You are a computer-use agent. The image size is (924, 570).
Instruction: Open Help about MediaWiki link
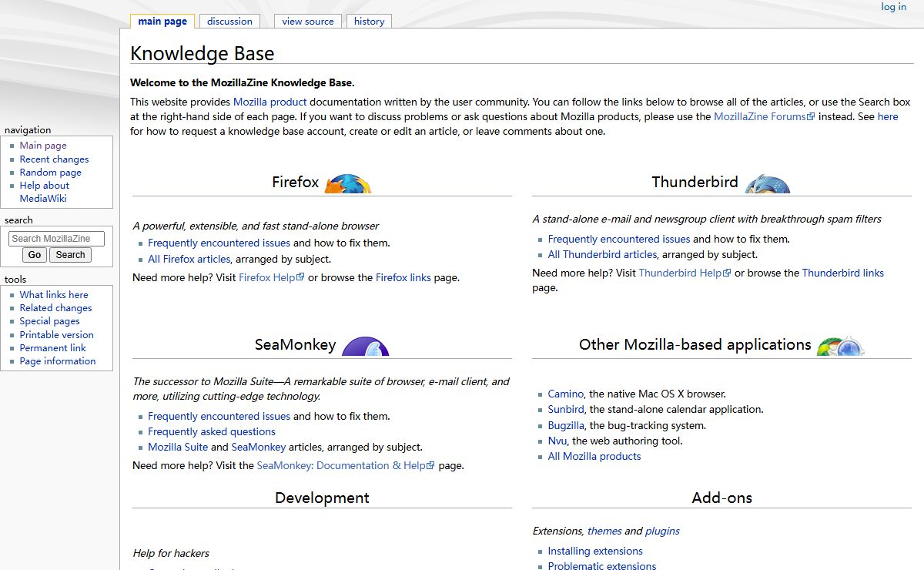(x=45, y=192)
